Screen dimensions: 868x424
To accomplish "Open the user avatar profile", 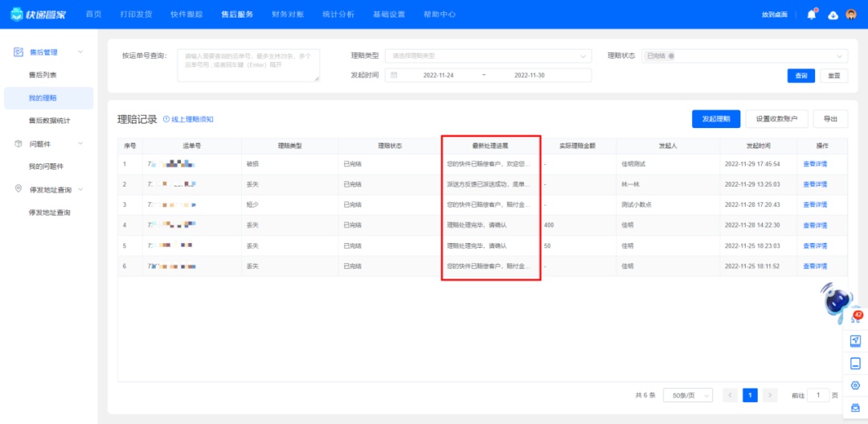I will (851, 14).
